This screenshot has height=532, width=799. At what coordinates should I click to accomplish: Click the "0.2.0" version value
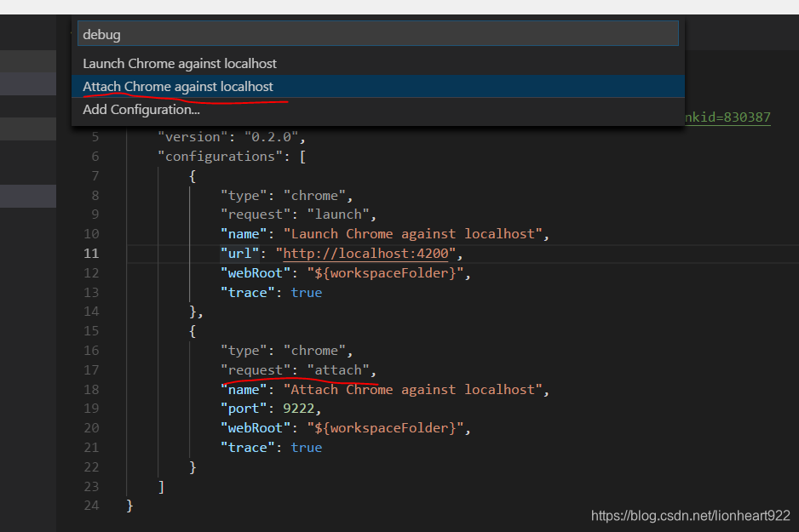(271, 137)
